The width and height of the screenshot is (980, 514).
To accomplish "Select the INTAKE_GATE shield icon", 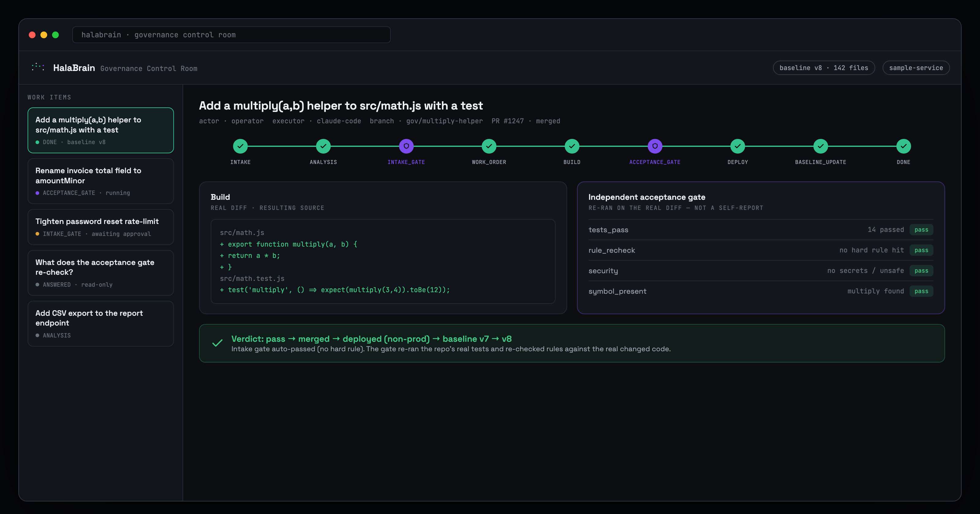I will click(x=406, y=146).
